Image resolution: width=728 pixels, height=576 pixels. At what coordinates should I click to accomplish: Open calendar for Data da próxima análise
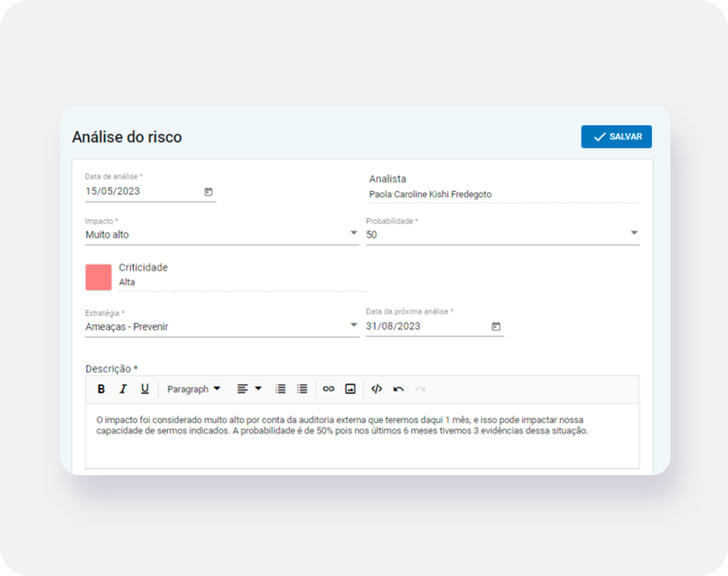496,326
